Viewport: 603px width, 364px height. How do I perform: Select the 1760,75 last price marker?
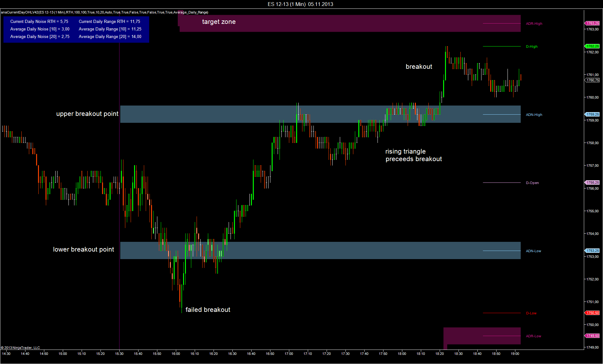tap(592, 80)
